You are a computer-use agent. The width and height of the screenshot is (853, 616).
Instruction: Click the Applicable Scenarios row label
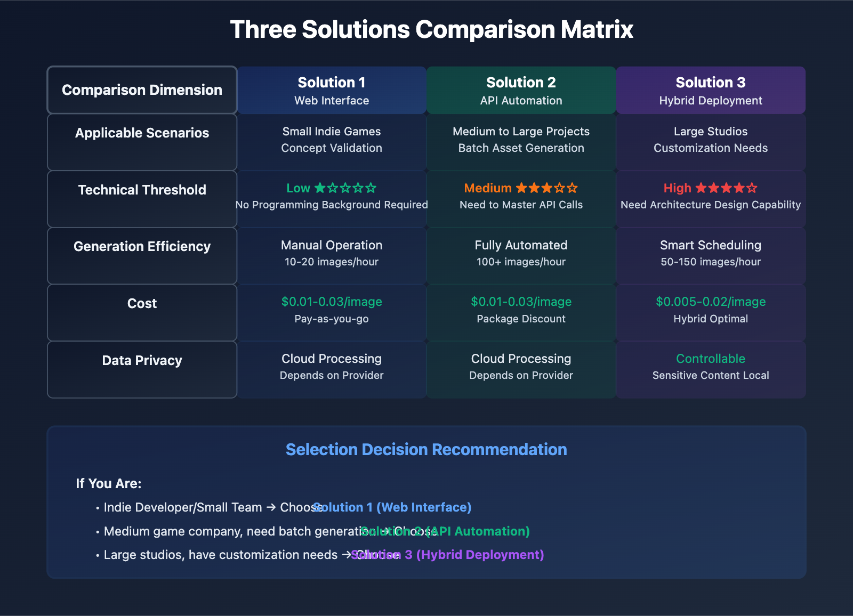click(x=142, y=133)
